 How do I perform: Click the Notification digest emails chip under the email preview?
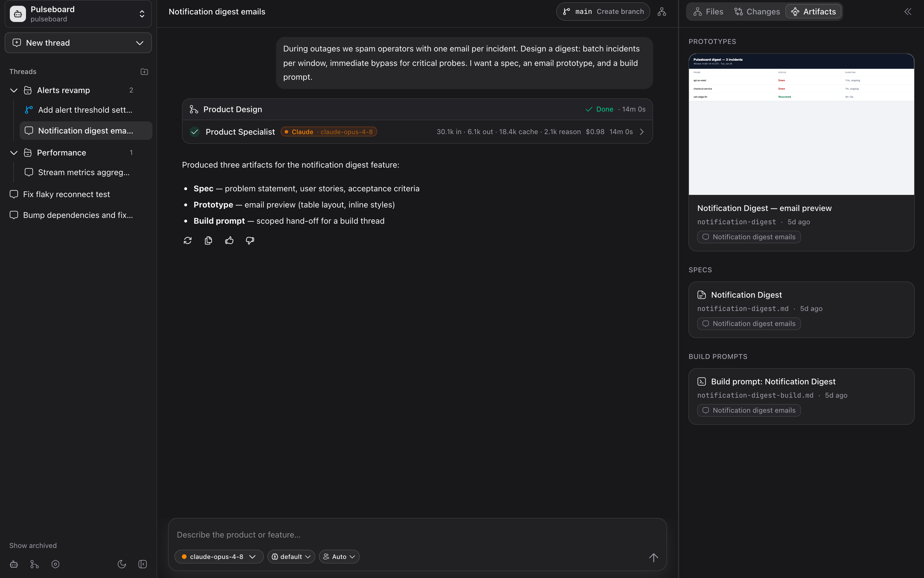(749, 237)
